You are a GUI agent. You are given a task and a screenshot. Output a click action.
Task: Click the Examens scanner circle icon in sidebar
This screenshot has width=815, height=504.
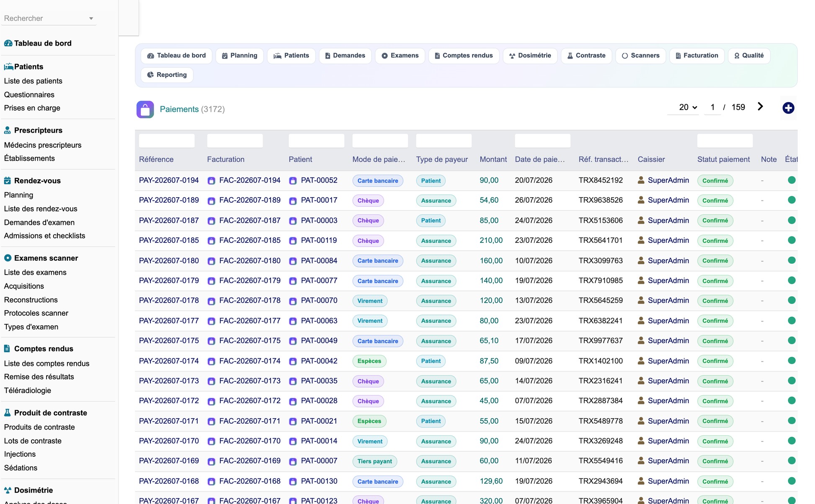tap(8, 258)
